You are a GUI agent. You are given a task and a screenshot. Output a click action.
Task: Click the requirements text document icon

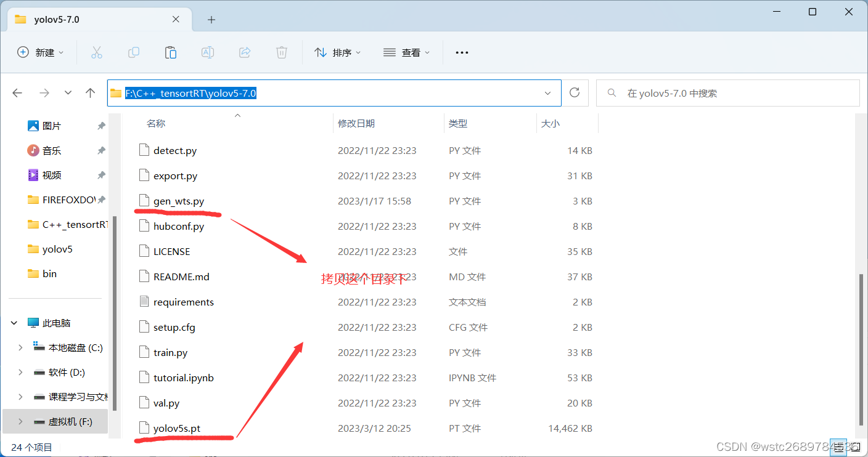(144, 302)
